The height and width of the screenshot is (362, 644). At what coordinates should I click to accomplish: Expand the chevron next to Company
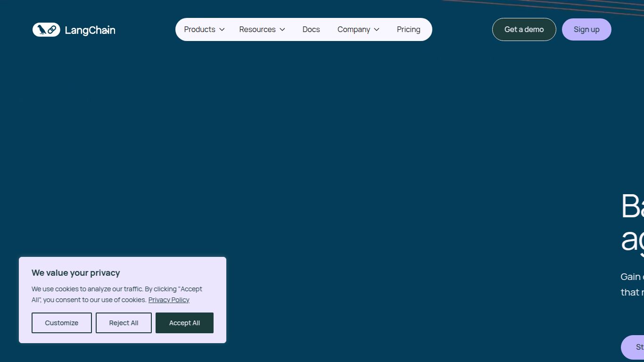click(x=377, y=30)
